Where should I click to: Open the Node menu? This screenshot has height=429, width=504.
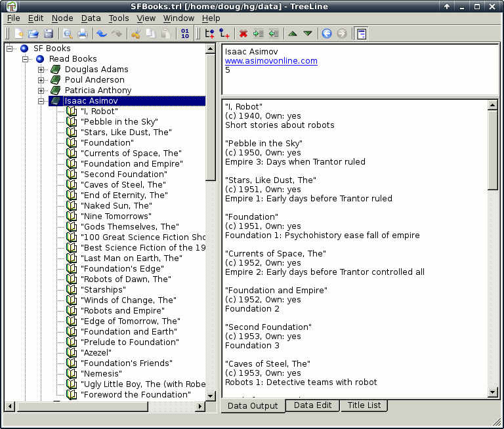[x=62, y=18]
